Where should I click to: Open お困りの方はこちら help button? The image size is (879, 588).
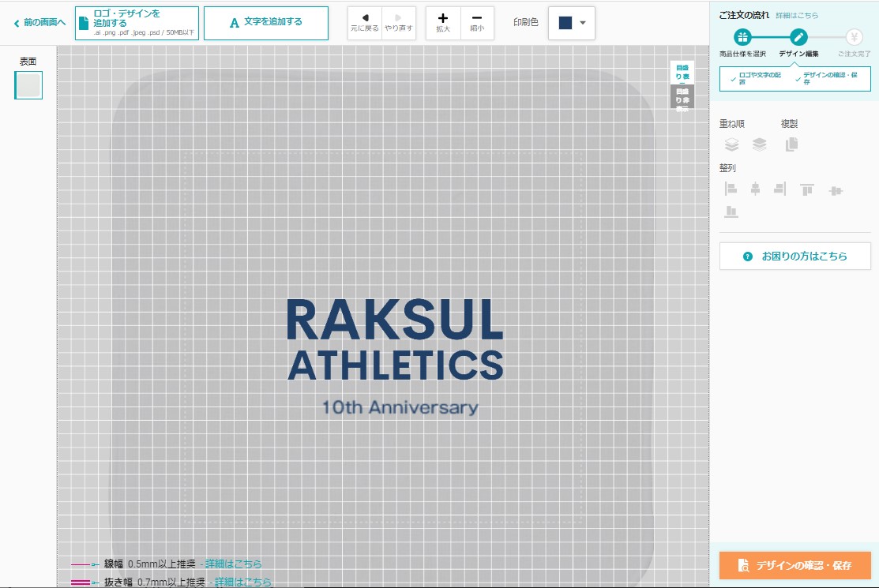795,257
